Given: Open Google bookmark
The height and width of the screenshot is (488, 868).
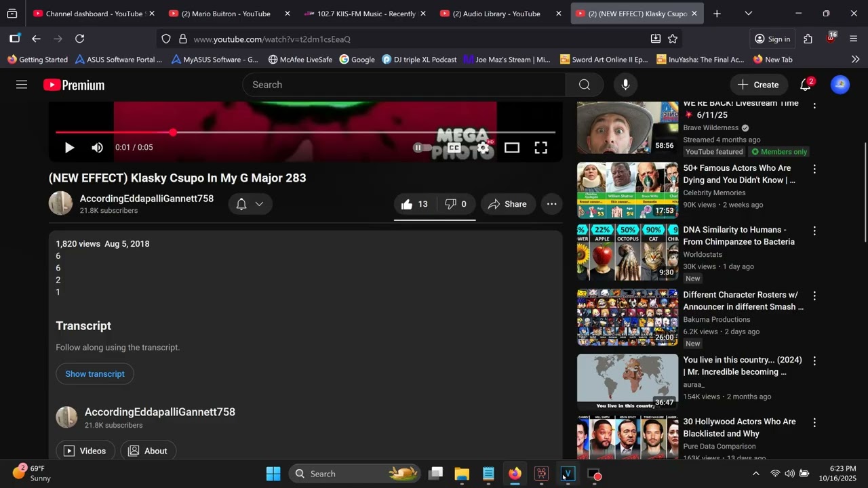Looking at the screenshot, I should [357, 60].
